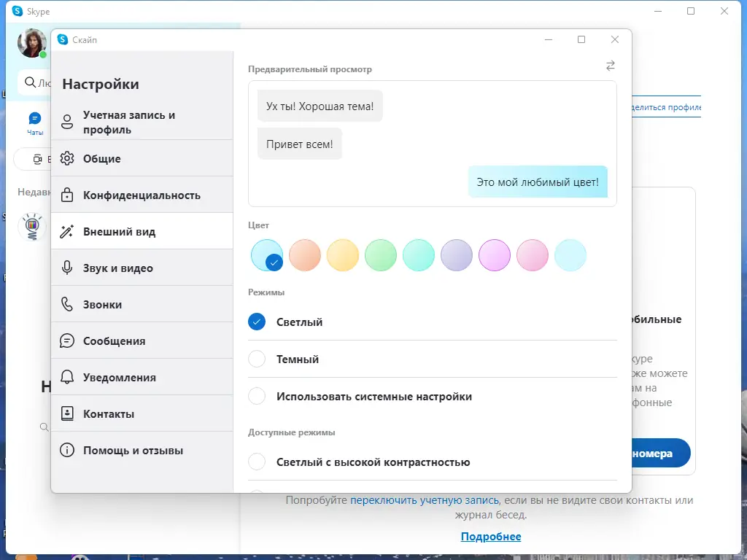This screenshot has width=747, height=560.
Task: Select the Конфиденциальность lock icon
Action: 66,195
